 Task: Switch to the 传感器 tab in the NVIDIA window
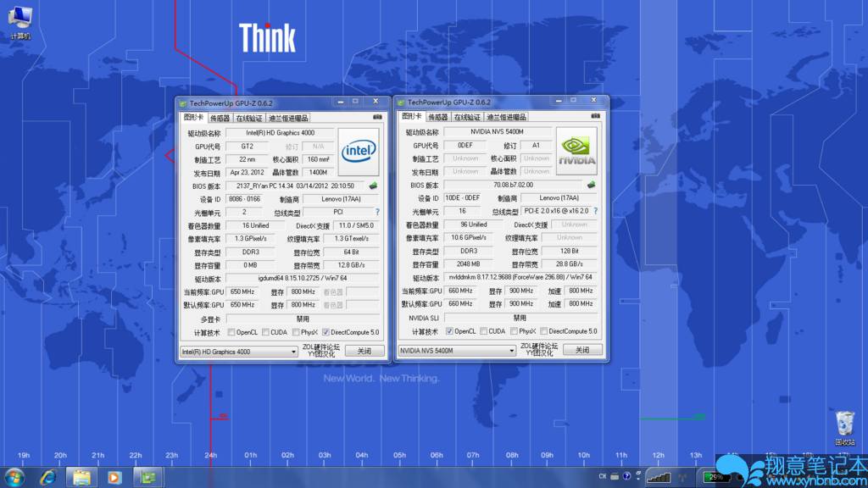(438, 117)
